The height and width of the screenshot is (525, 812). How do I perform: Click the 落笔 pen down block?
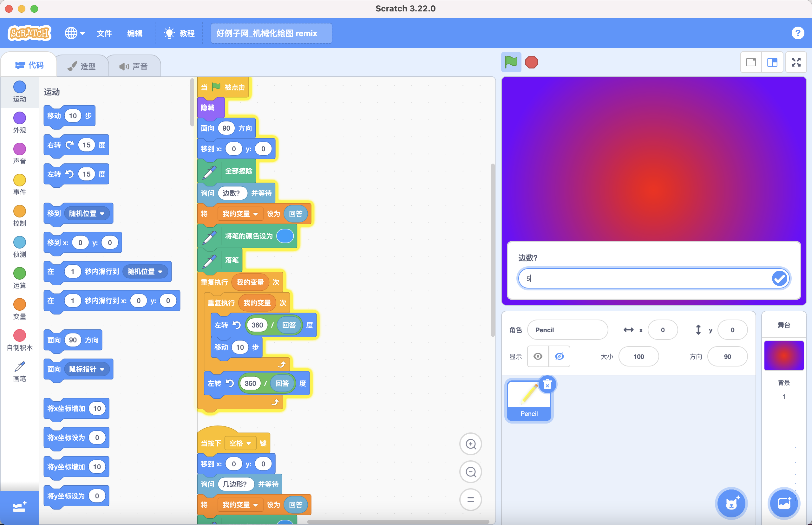pyautogui.click(x=220, y=260)
